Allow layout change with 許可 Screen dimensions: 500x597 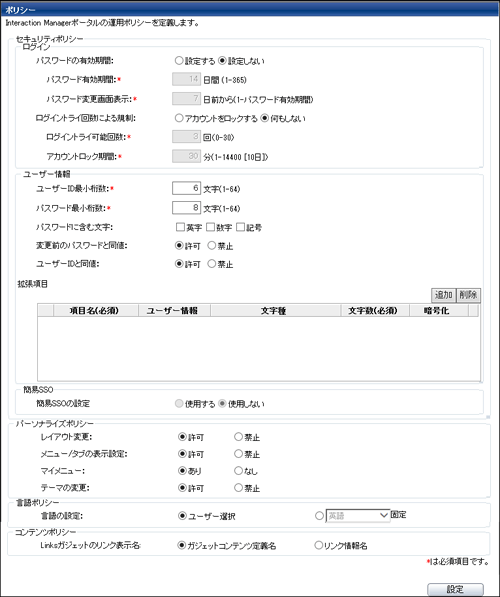point(182,437)
